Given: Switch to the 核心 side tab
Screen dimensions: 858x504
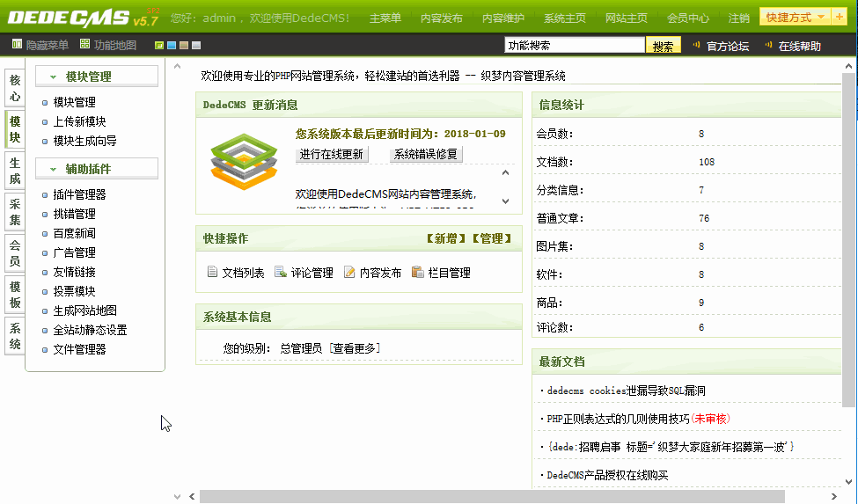Looking at the screenshot, I should 15,88.
